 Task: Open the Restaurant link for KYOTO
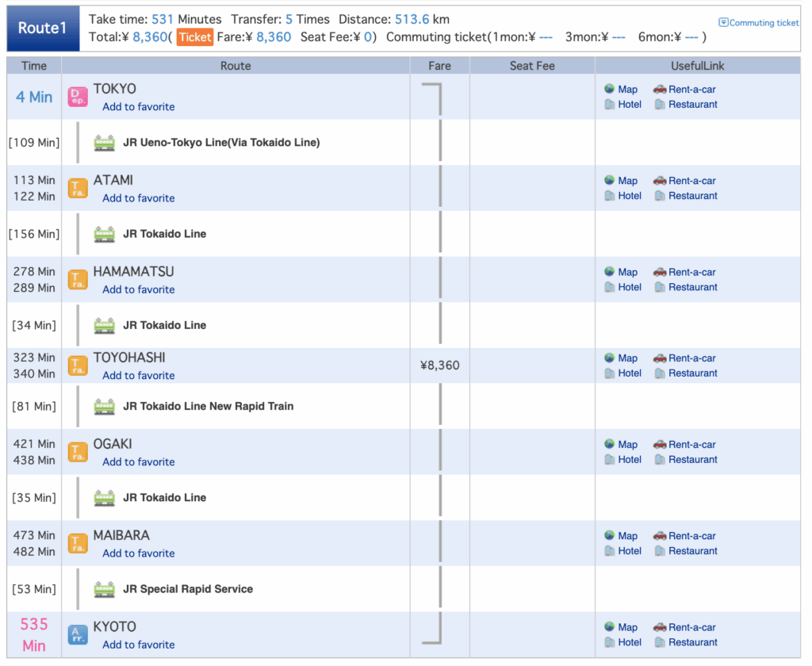click(693, 642)
